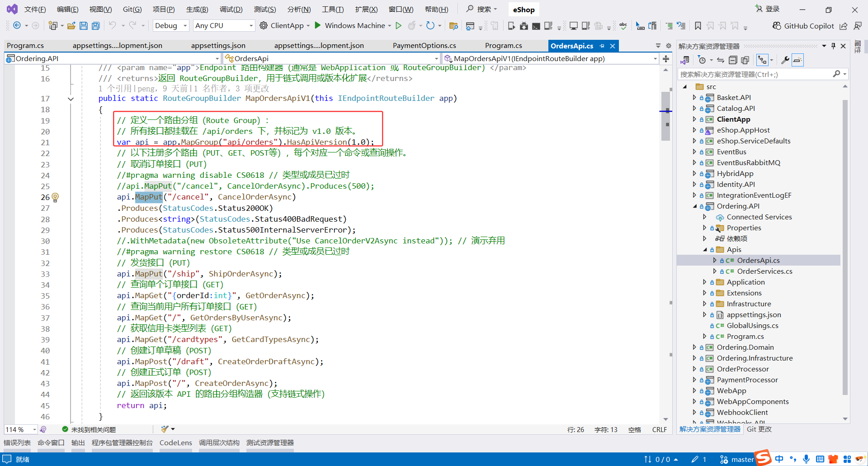Collapse the Ordering.API project node
This screenshot has width=868, height=466.
coord(695,206)
